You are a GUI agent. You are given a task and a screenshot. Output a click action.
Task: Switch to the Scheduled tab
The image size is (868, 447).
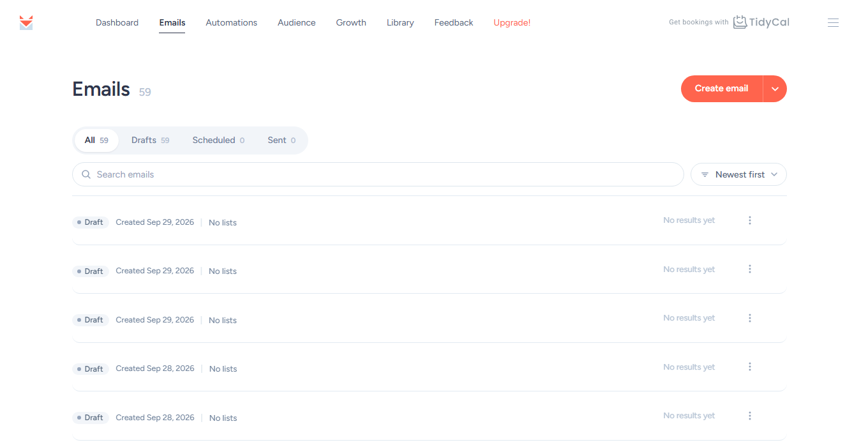click(x=218, y=140)
